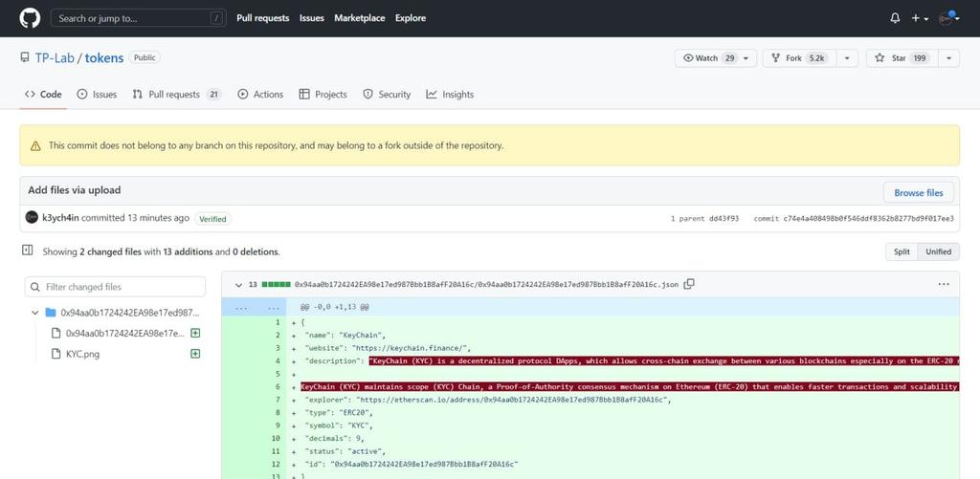The height and width of the screenshot is (479, 980).
Task: Open parent commit dd43f93
Action: (x=724, y=219)
